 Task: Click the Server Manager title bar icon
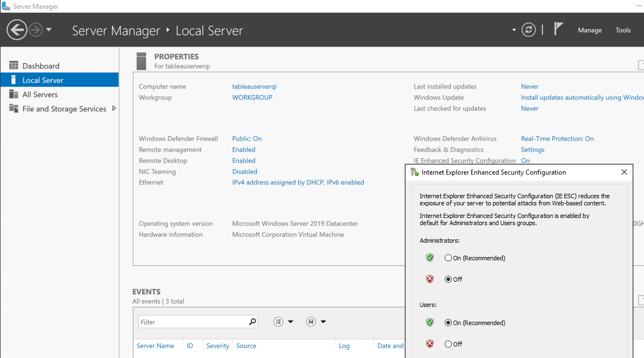pyautogui.click(x=5, y=6)
